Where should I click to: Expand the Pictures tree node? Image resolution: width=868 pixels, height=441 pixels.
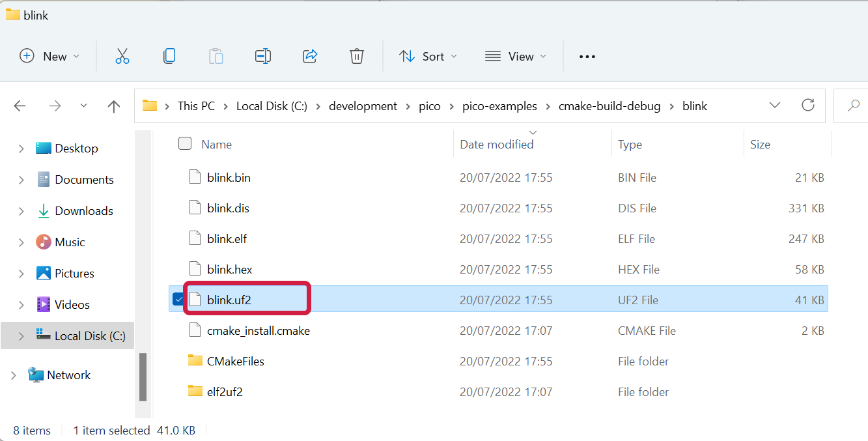point(21,274)
